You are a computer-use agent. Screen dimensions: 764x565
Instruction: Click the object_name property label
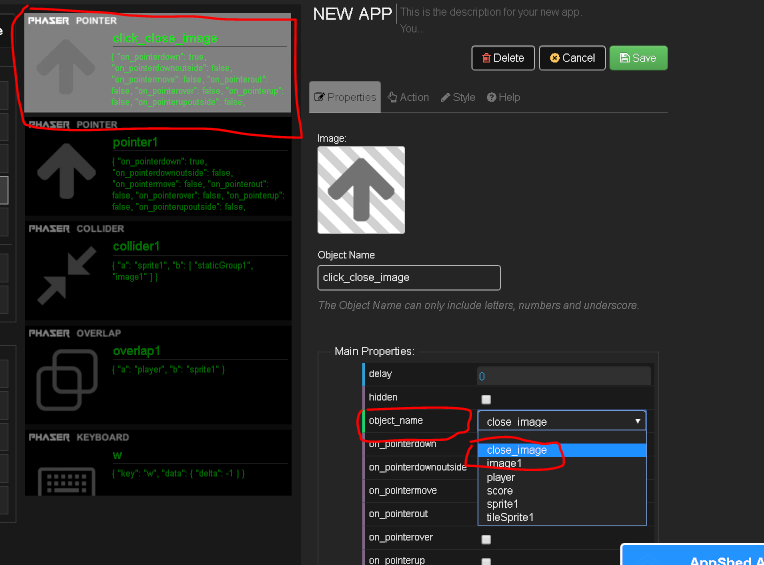(x=396, y=420)
